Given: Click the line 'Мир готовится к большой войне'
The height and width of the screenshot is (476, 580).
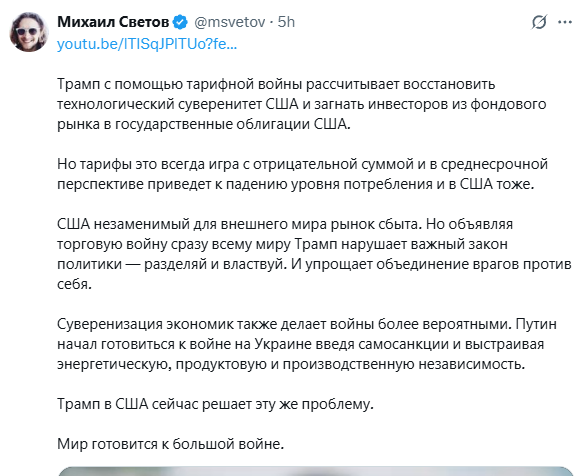Looking at the screenshot, I should [x=171, y=443].
